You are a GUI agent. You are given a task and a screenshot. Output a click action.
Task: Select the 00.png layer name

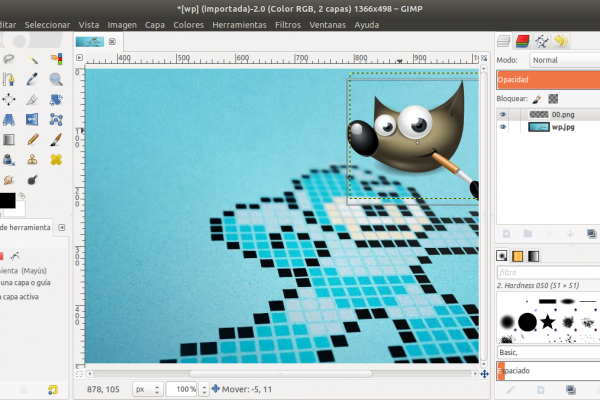point(563,114)
